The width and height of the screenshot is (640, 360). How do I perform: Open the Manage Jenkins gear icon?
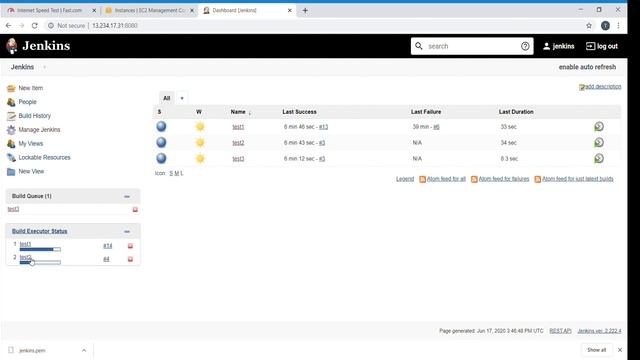pos(11,130)
